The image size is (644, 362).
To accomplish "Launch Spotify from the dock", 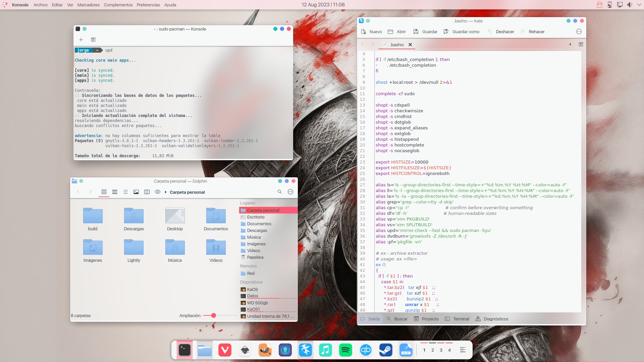I will point(345,350).
